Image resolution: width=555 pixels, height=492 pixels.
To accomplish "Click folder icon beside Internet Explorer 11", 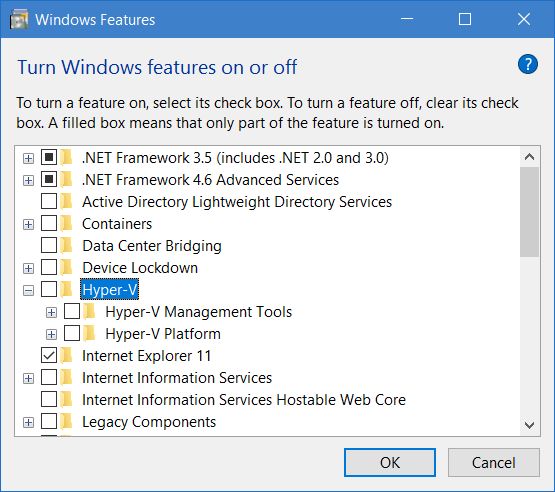I will pyautogui.click(x=66, y=355).
